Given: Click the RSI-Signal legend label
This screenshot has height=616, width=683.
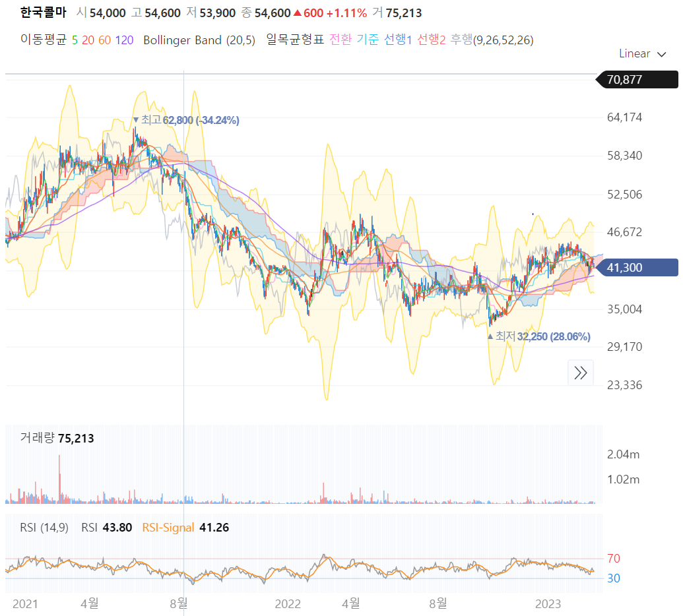Looking at the screenshot, I should pos(168,528).
